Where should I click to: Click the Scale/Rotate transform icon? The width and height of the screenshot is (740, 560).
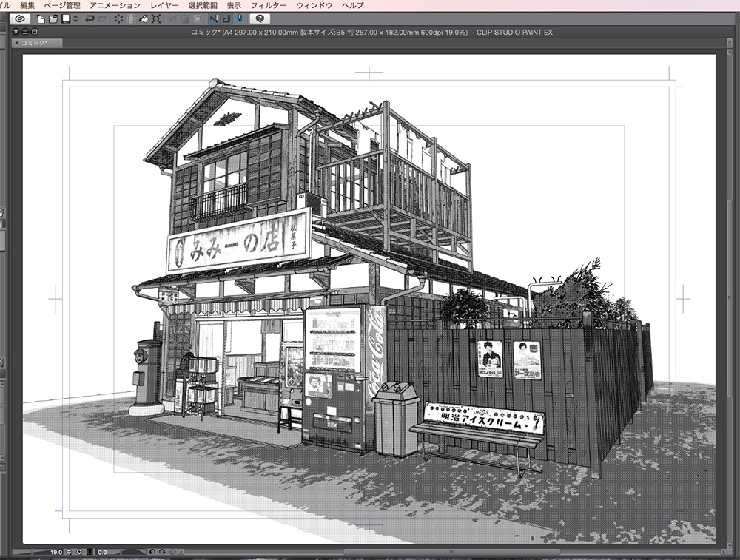pos(157,19)
